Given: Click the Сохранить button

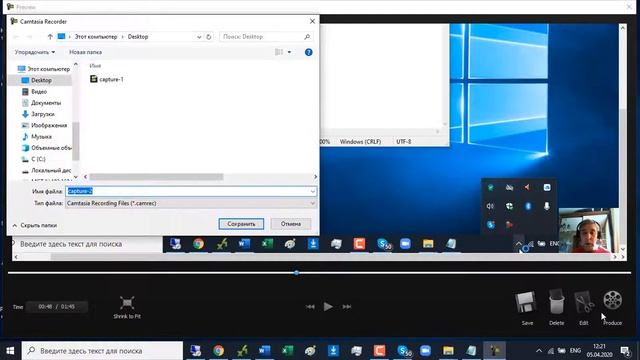Looking at the screenshot, I should [241, 224].
